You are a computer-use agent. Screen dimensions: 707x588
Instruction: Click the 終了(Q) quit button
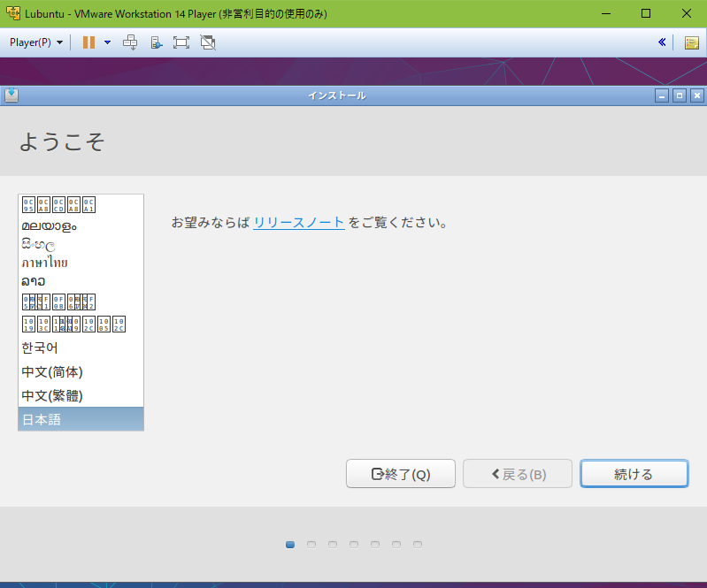click(400, 474)
